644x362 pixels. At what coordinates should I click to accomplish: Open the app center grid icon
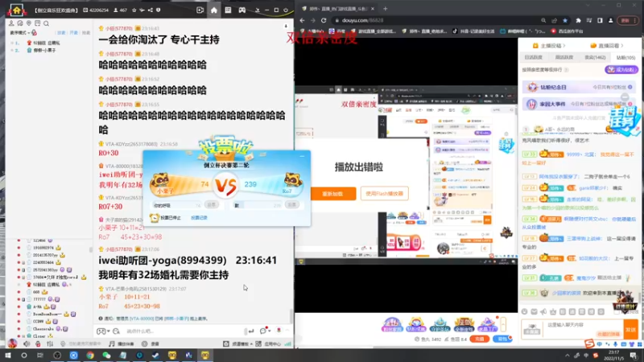tap(258, 344)
